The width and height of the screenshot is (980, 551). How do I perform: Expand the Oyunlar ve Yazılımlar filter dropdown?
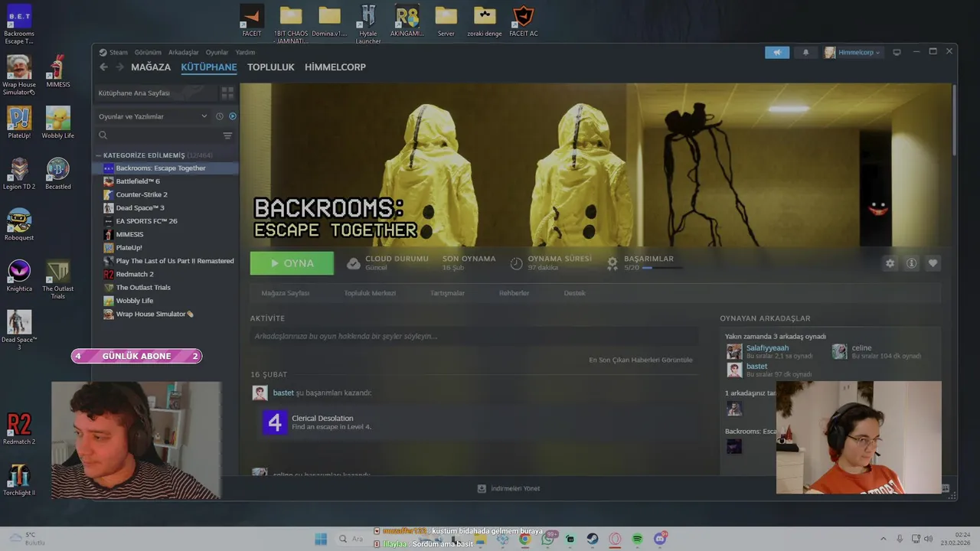click(x=152, y=116)
